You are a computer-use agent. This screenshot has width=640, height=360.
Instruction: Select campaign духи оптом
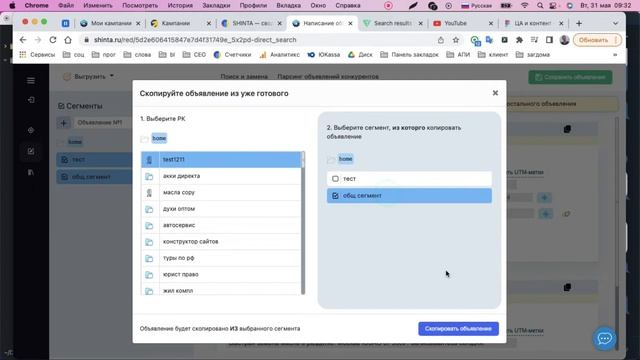(221, 209)
